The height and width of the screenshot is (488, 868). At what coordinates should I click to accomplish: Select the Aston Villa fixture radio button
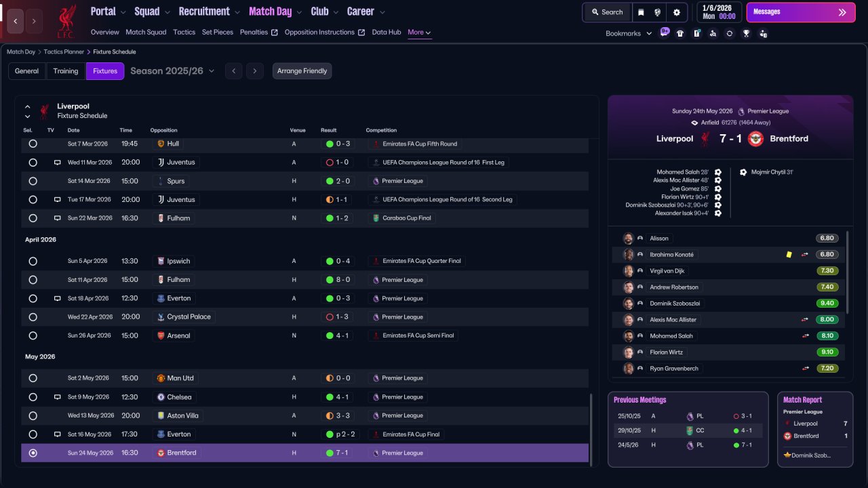point(33,415)
